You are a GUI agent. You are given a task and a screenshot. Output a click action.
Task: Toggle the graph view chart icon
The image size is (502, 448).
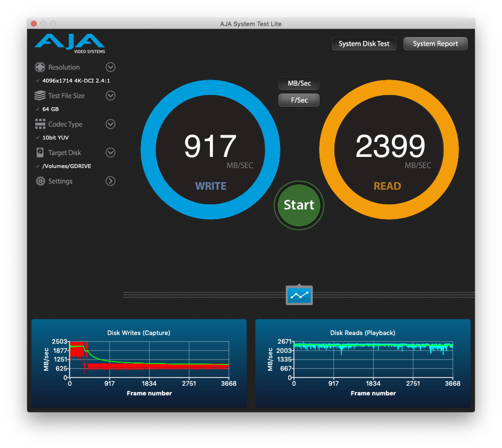click(x=299, y=295)
